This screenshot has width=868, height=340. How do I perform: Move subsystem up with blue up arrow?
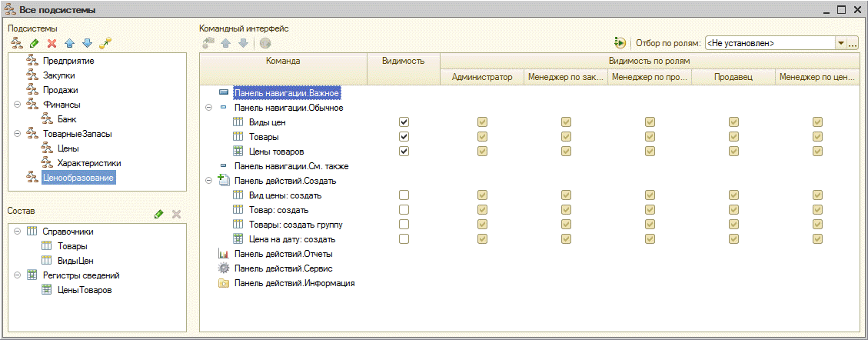point(69,42)
